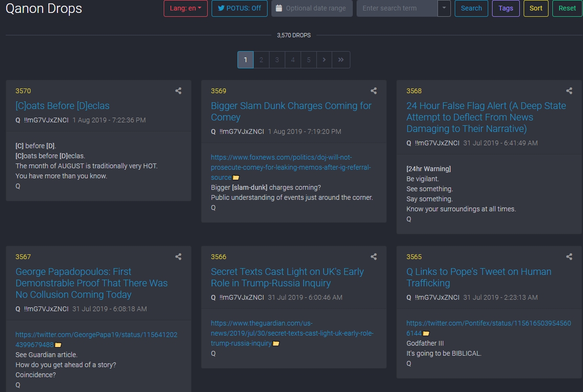Expand search term dropdown arrow
This screenshot has width=583, height=392.
pos(444,8)
